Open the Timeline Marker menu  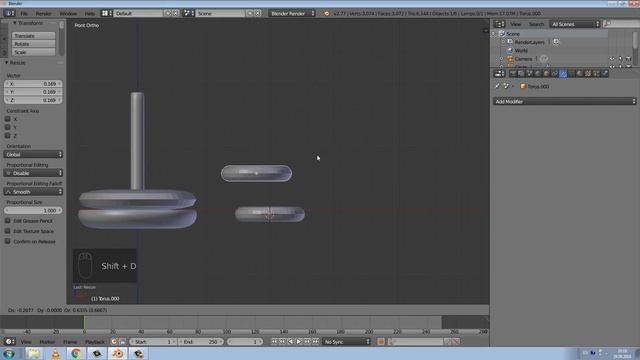47,342
